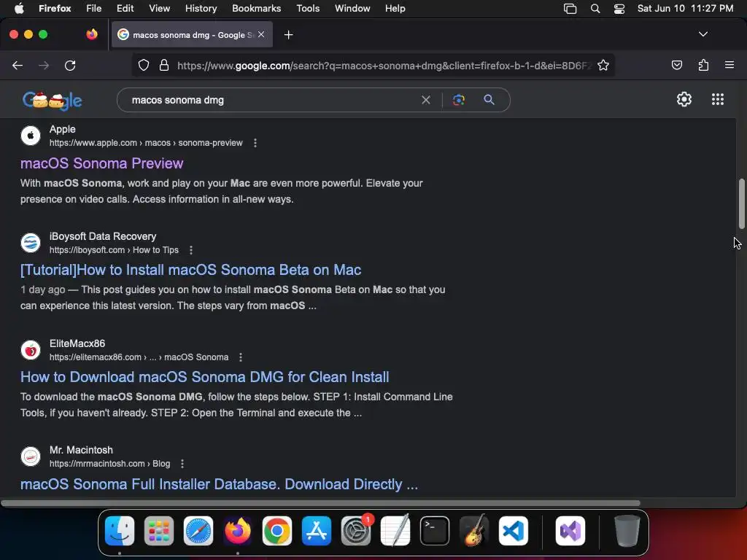Reload the current page
This screenshot has height=560, width=747.
coord(70,66)
